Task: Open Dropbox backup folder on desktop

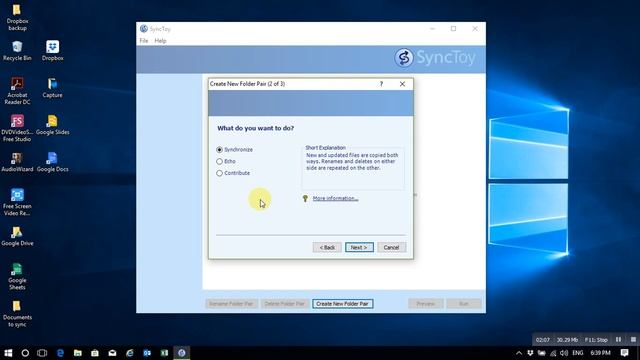Action: (x=17, y=17)
